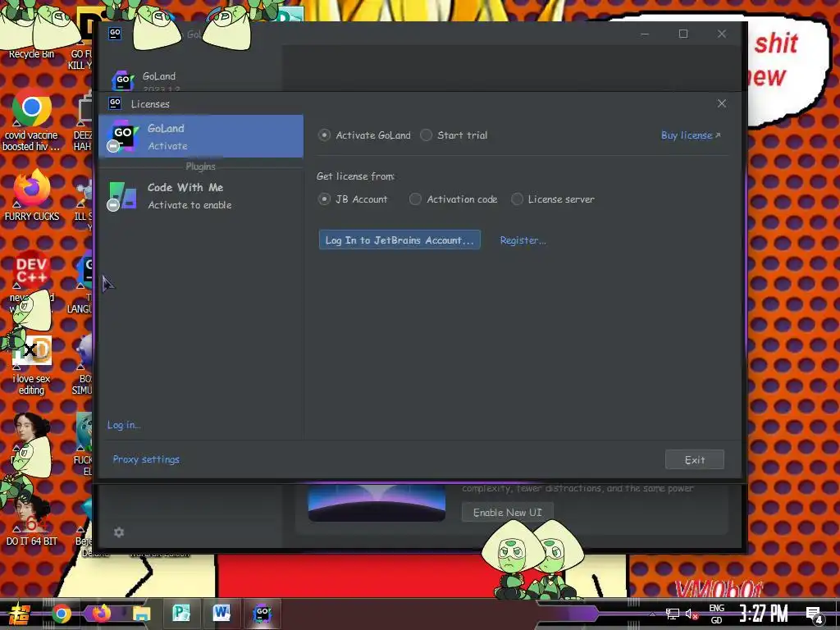Click Enable New UI in welcome window
This screenshot has width=840, height=630.
tap(507, 513)
